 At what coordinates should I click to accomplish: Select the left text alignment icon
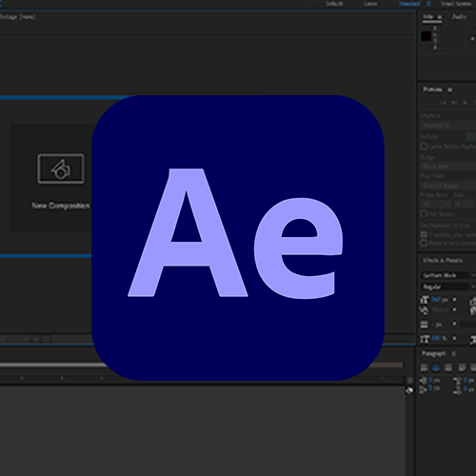(424, 367)
